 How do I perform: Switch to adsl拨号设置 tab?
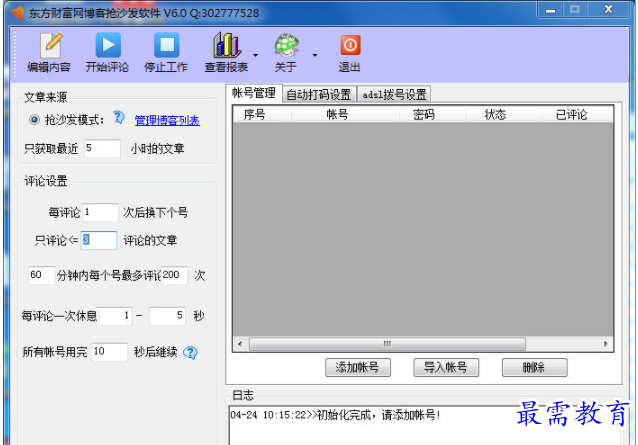[394, 94]
